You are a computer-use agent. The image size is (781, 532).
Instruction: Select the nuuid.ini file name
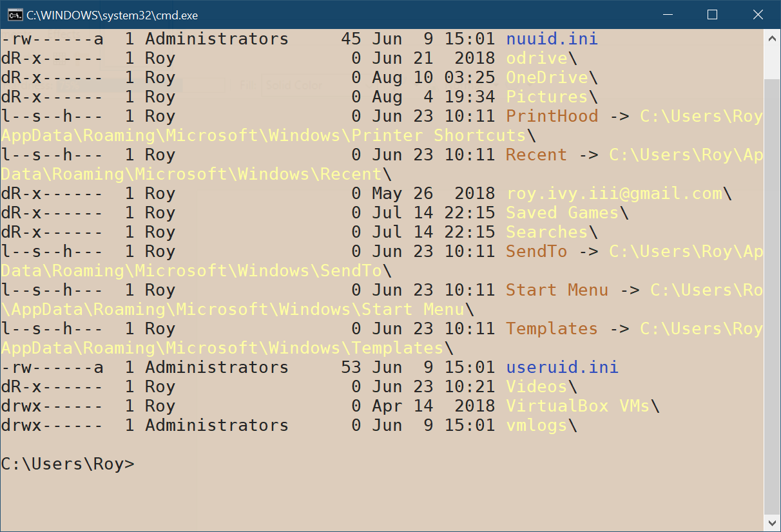pos(552,39)
